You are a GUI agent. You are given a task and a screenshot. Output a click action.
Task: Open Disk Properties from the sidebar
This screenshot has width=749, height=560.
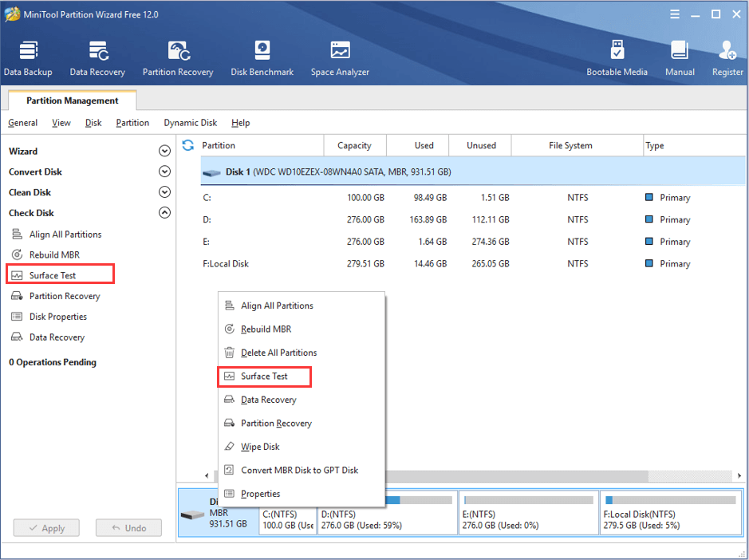click(57, 317)
